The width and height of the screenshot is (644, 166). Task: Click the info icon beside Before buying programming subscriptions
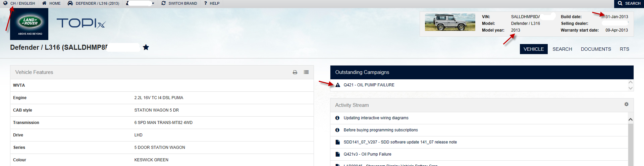tap(337, 130)
